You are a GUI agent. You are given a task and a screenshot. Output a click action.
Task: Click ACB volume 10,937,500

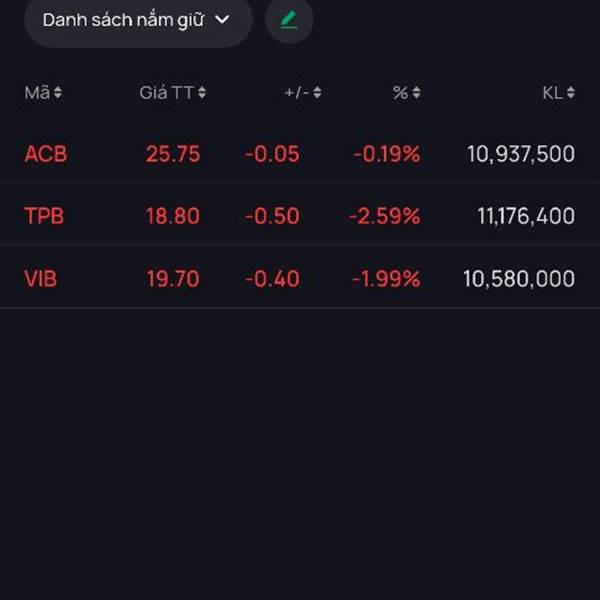[x=521, y=154]
